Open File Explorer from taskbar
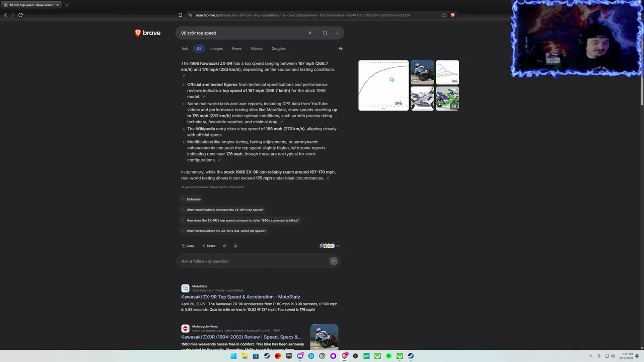The height and width of the screenshot is (362, 644). click(245, 356)
